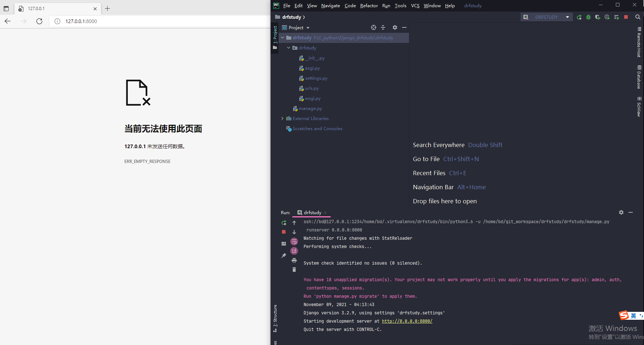644x345 pixels.
Task: Close the drfstudy Run tab
Action: tap(325, 213)
